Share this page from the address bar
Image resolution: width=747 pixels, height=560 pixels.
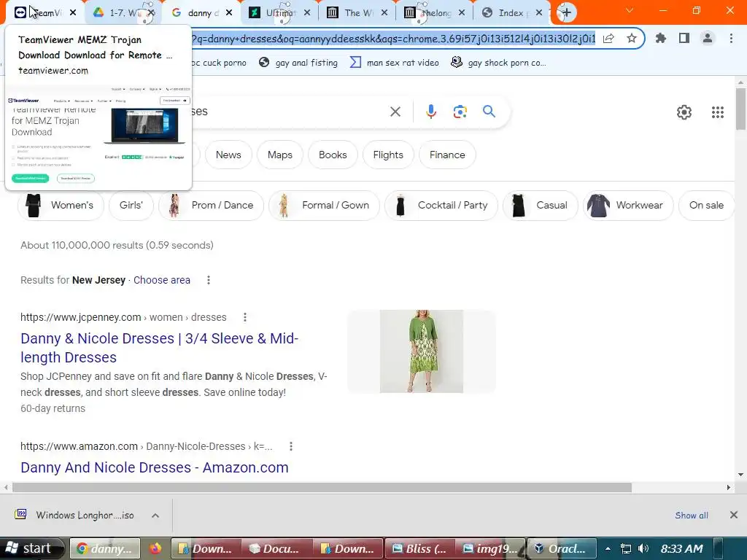[x=608, y=39]
